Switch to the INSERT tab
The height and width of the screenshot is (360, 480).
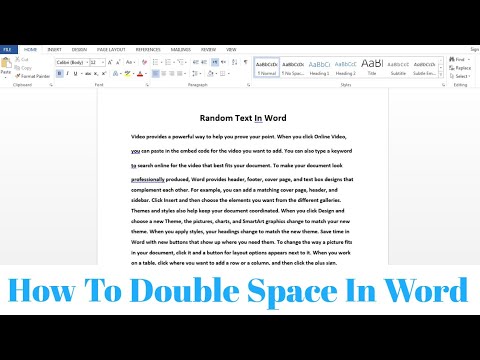(x=54, y=49)
